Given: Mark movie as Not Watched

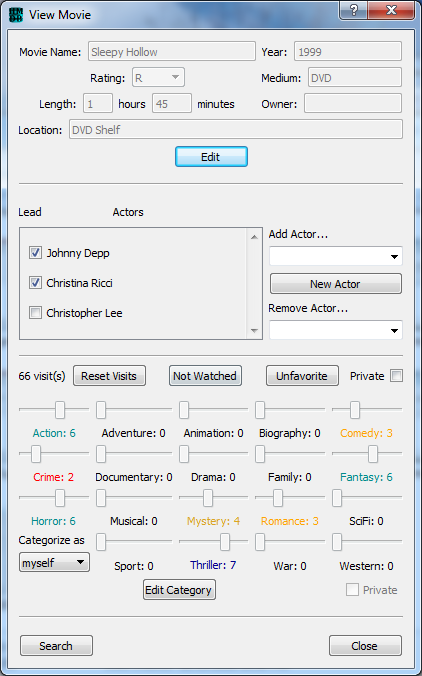Looking at the screenshot, I should tap(205, 376).
